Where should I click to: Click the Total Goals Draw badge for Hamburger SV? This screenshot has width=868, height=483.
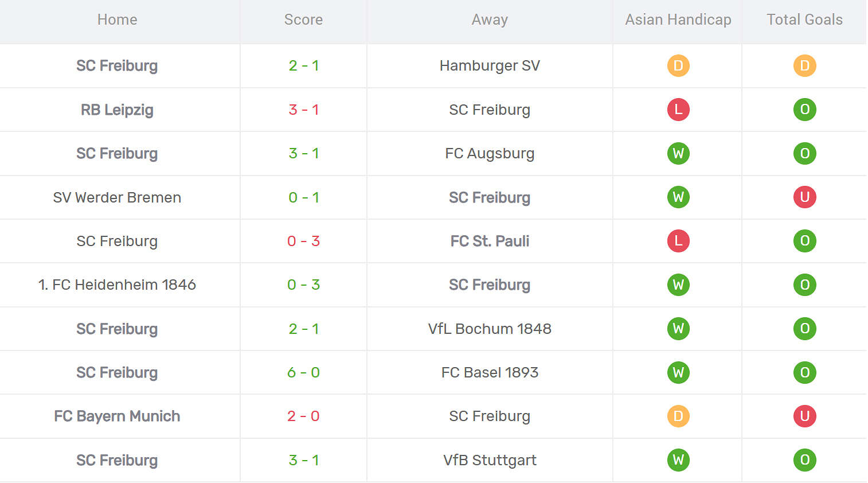tap(804, 66)
